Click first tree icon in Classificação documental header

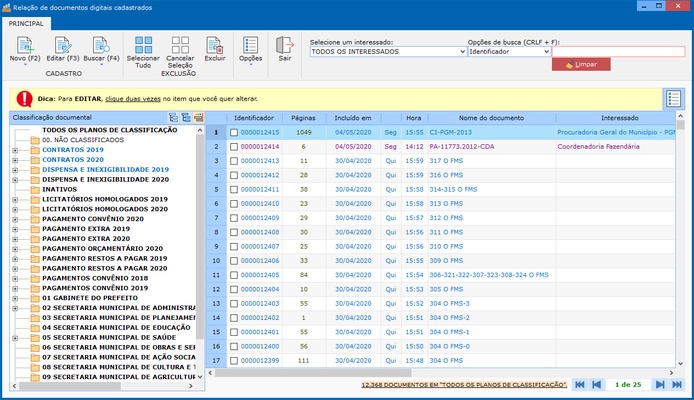[174, 117]
